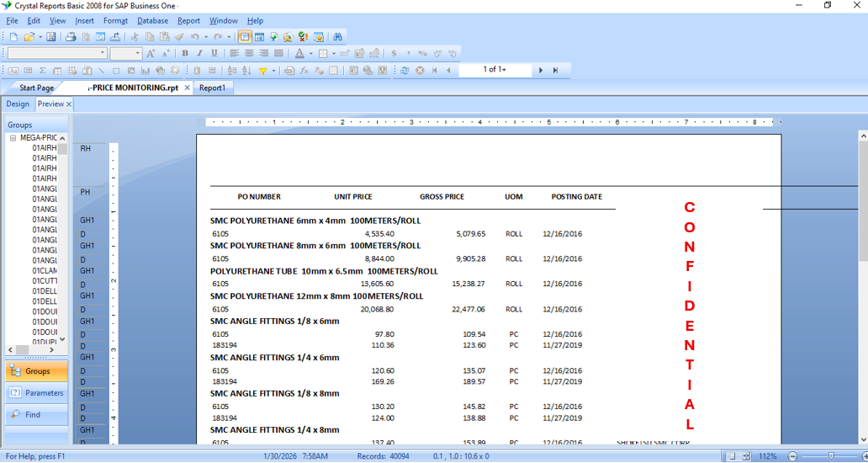Click the Find panel button
Image resolution: width=868 pixels, height=463 pixels.
(x=32, y=415)
